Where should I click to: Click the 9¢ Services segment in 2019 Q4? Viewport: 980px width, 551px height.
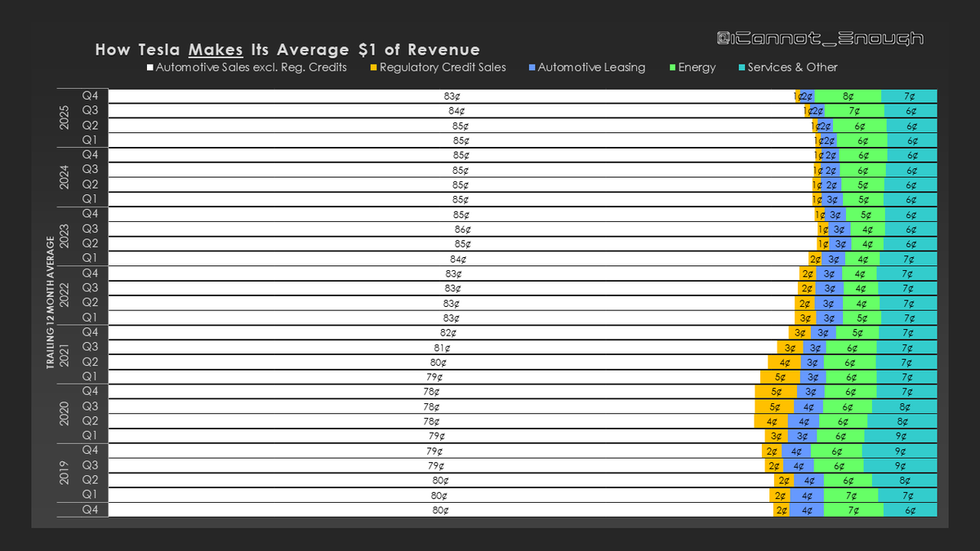(899, 451)
